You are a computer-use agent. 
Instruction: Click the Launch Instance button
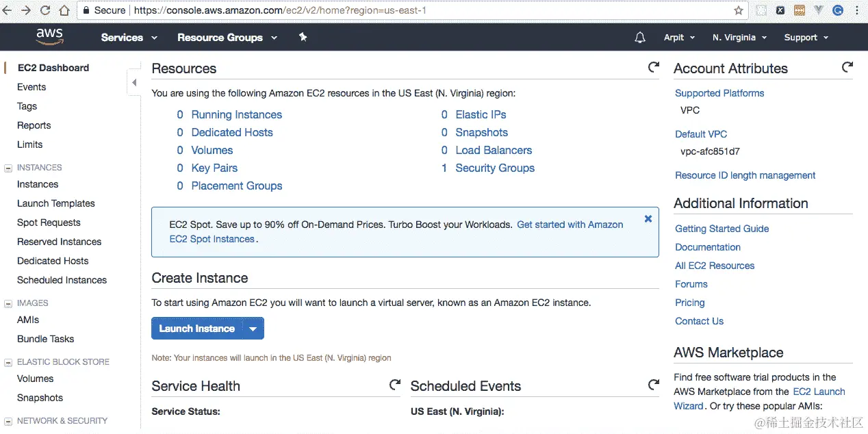(197, 329)
